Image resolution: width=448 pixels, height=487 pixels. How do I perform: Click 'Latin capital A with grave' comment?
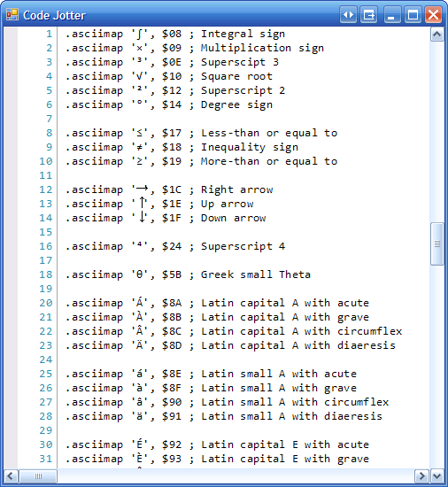(x=285, y=317)
